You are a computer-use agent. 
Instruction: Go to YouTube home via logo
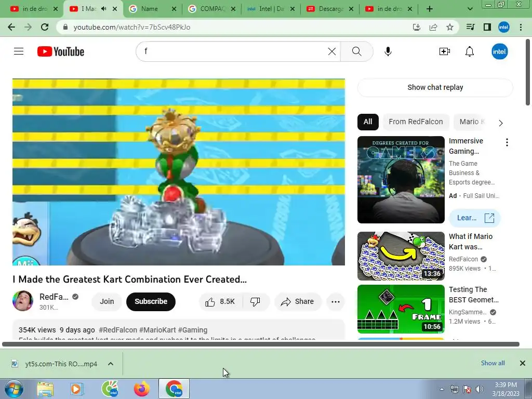(61, 51)
